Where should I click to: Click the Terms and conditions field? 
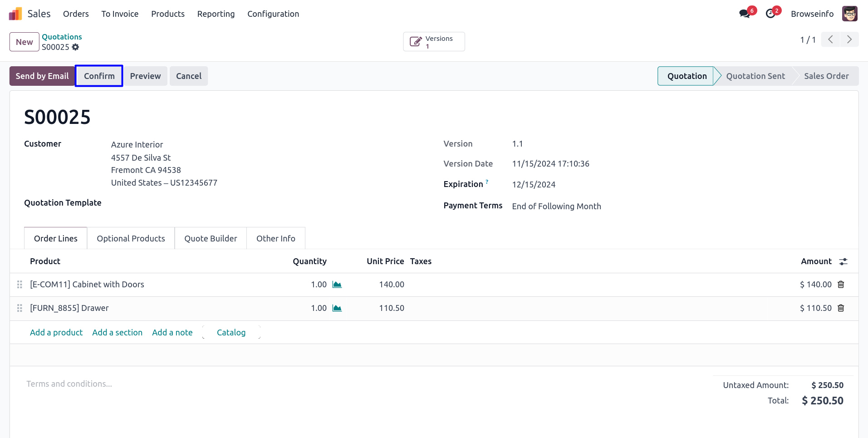[69, 384]
